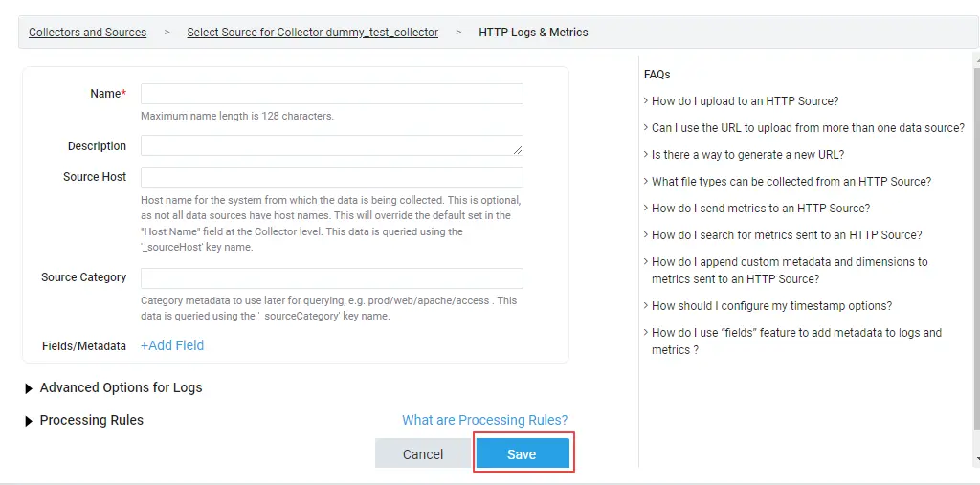Expand FAQ about configuring timestamp options
The image size is (980, 485).
pos(771,306)
